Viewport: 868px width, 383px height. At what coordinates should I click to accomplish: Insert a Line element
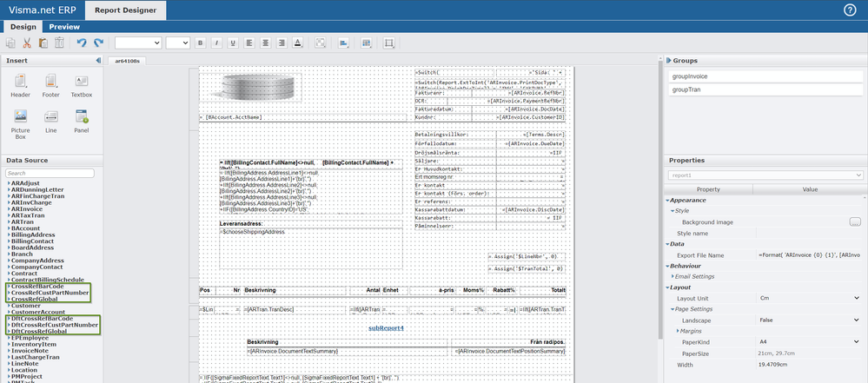tap(51, 122)
